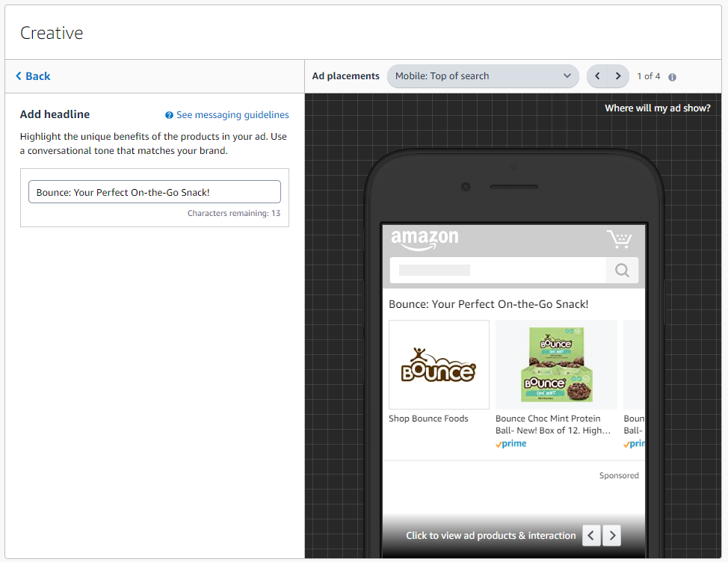The width and height of the screenshot is (728, 562).
Task: Go to the previous ad product interaction
Action: tap(591, 536)
